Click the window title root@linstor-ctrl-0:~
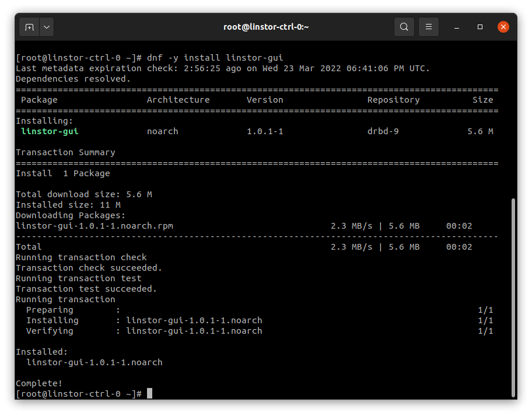The width and height of the screenshot is (532, 416). coord(266,27)
